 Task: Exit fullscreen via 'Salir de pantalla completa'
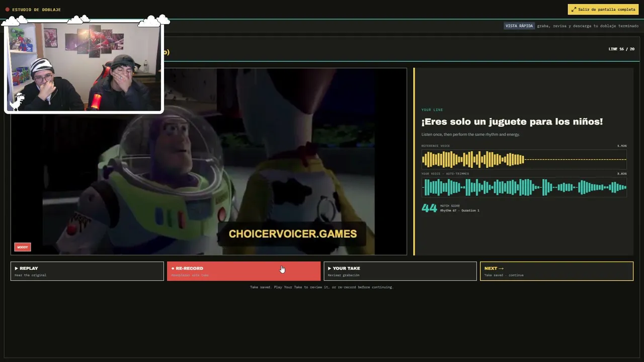click(603, 10)
